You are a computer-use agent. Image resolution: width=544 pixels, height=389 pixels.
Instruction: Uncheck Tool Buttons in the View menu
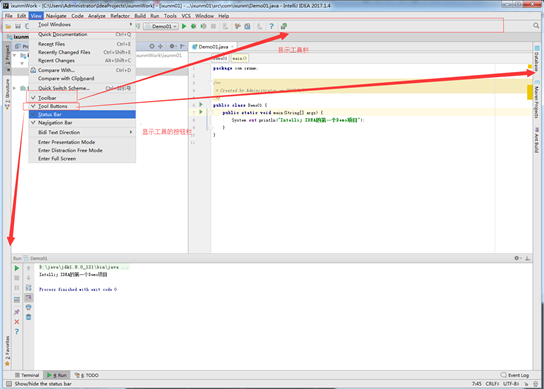82,106
